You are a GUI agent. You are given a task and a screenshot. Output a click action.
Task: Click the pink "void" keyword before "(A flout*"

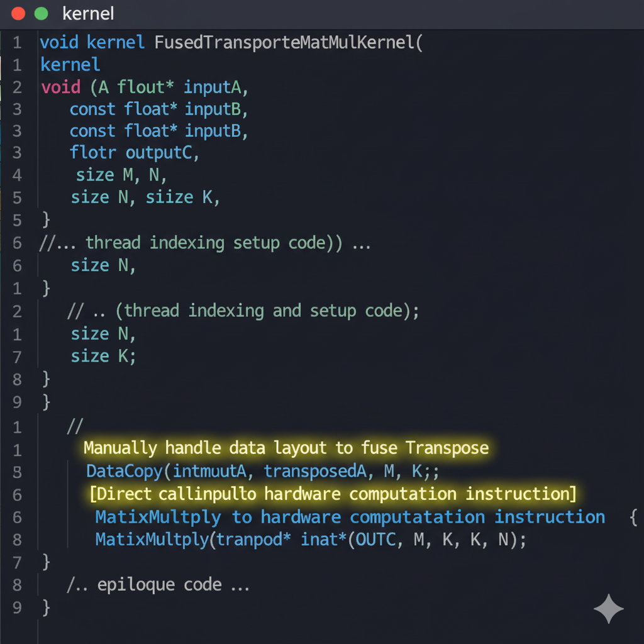[61, 87]
